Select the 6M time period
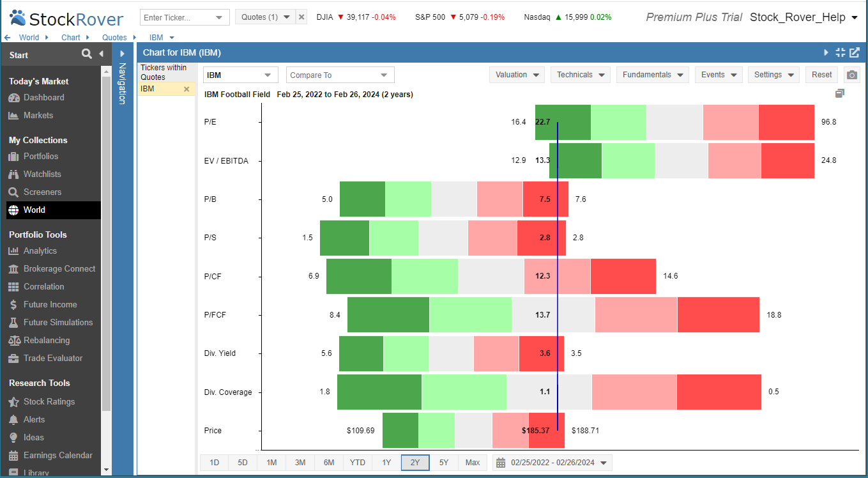868x478 pixels. [329, 463]
